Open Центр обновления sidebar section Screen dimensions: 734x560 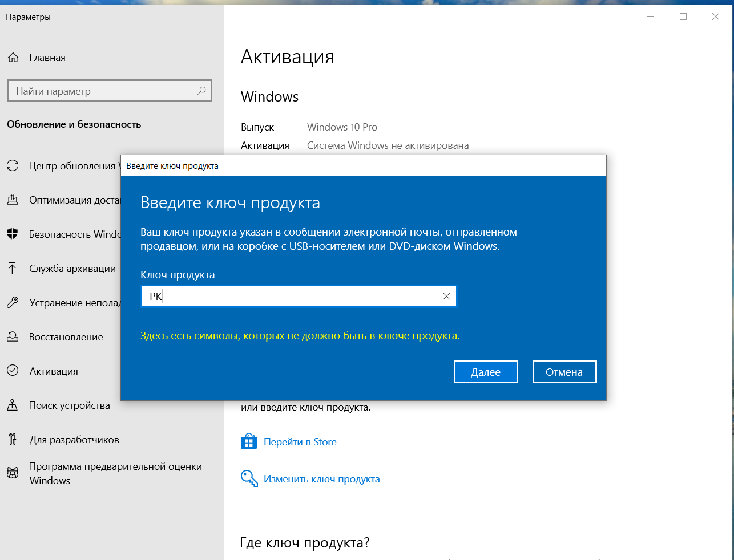[x=74, y=166]
